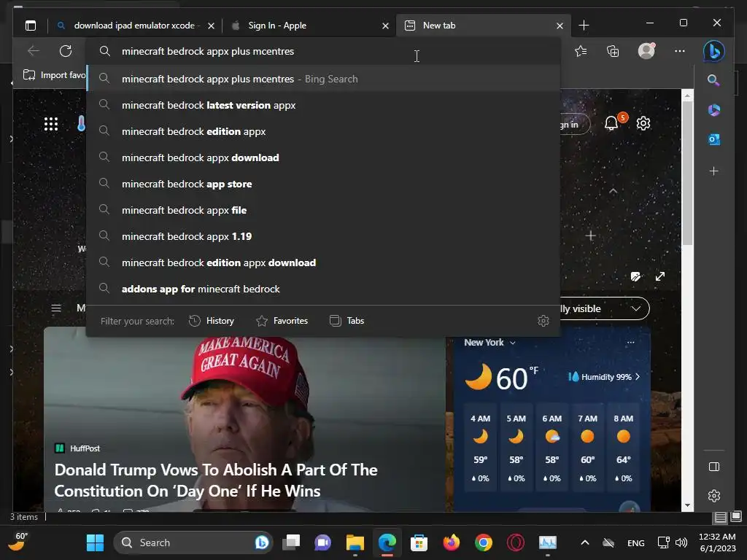Open a new tab with plus button
The height and width of the screenshot is (560, 747).
click(584, 26)
